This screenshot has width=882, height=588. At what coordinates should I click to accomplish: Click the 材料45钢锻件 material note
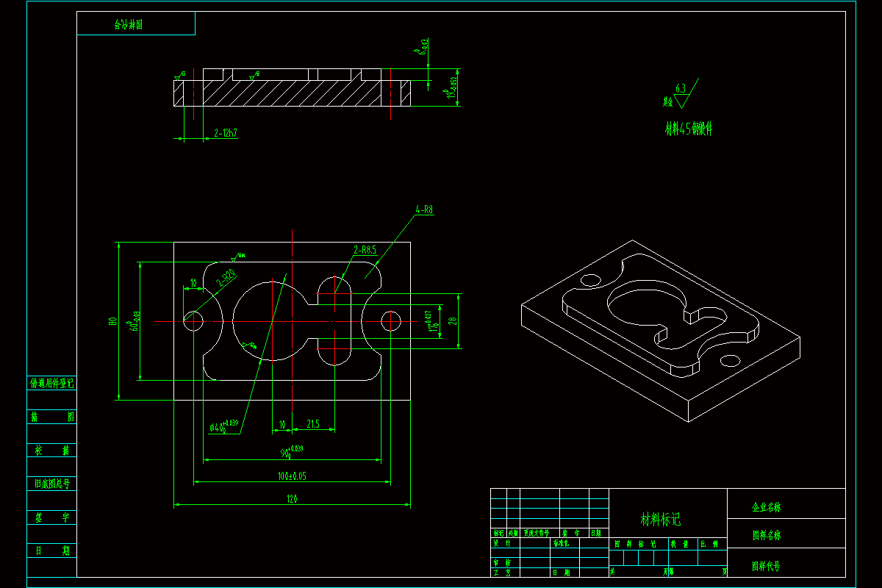pyautogui.click(x=689, y=129)
